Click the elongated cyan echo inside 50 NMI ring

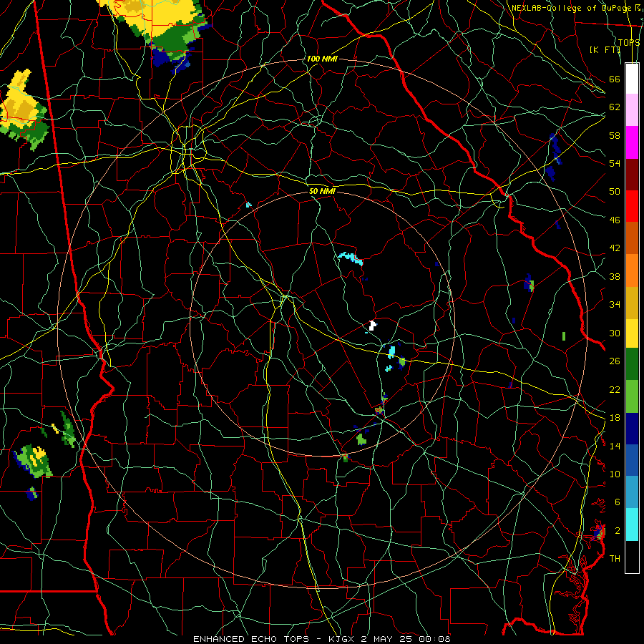click(351, 259)
